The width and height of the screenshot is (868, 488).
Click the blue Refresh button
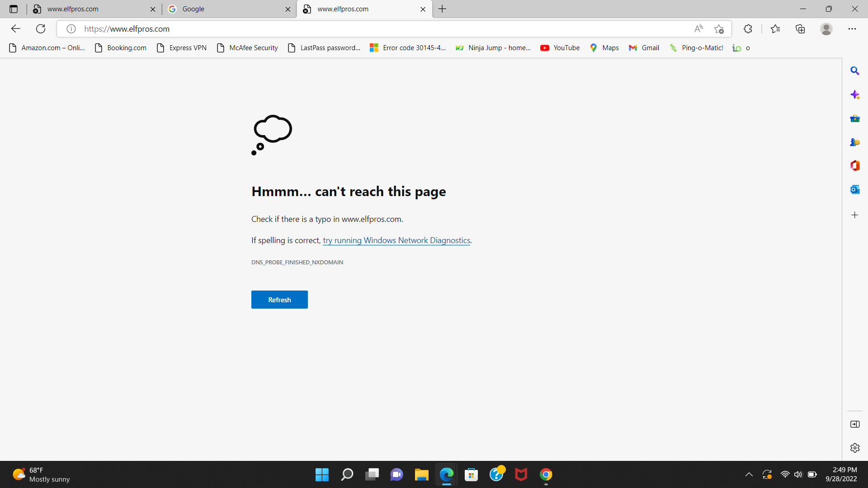click(x=279, y=300)
